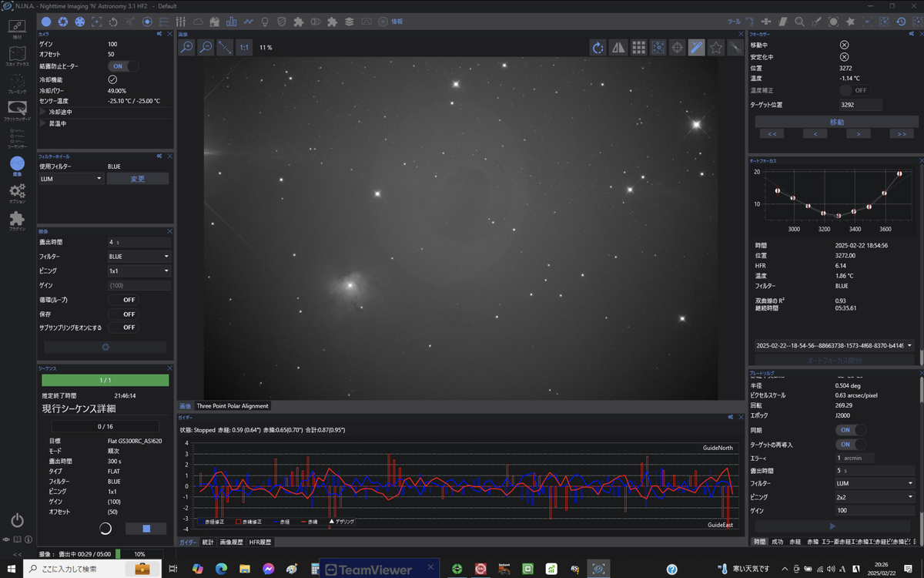
Task: Expand the warming section in camera panel
Action: pyautogui.click(x=43, y=123)
